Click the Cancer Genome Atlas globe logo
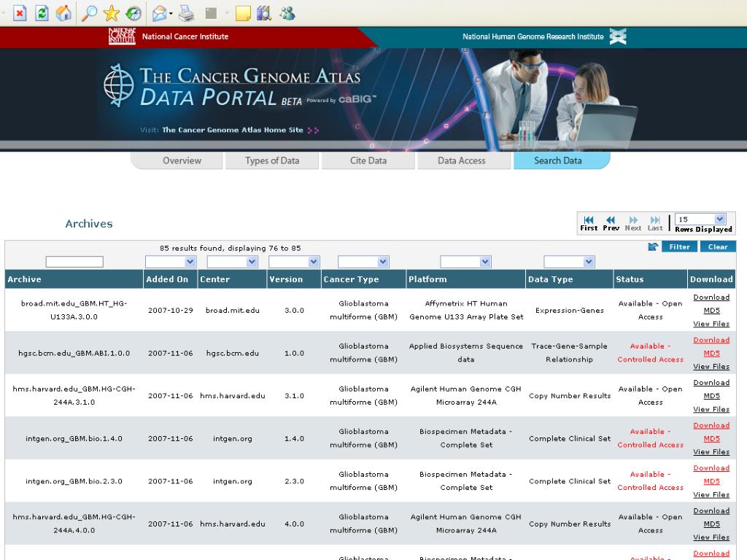 pyautogui.click(x=119, y=85)
